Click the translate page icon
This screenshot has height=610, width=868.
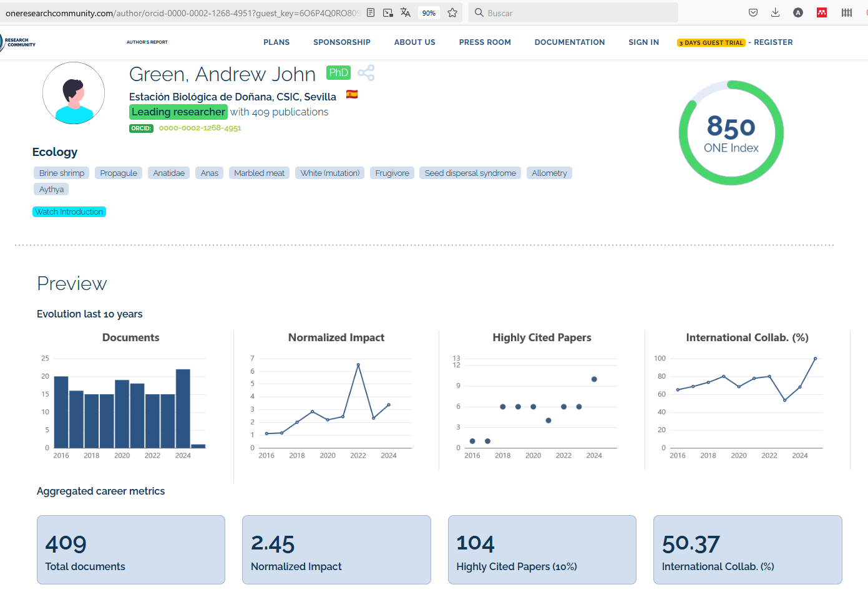[x=406, y=12]
